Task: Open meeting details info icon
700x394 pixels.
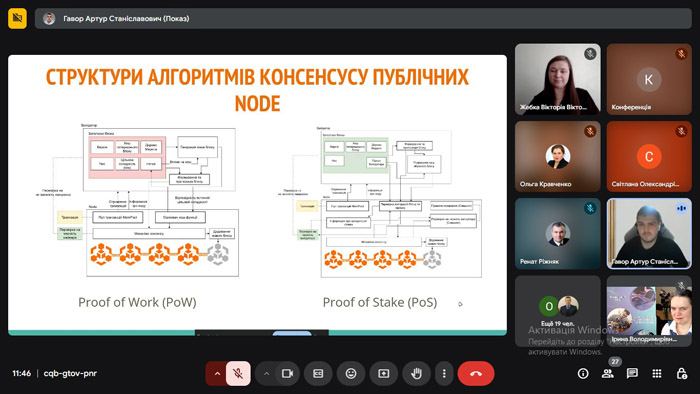Action: point(583,373)
